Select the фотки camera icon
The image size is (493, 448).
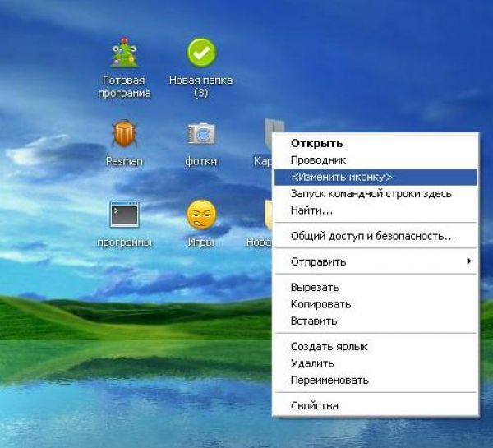(x=201, y=134)
